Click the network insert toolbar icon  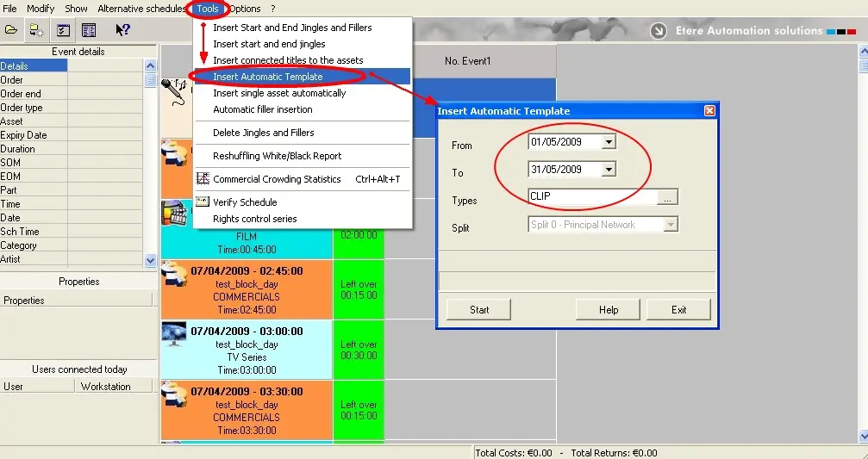point(37,30)
